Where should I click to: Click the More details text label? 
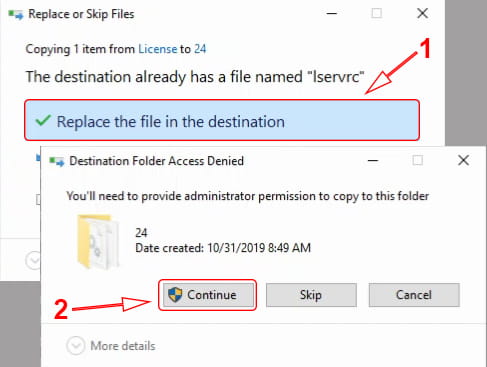point(123,346)
